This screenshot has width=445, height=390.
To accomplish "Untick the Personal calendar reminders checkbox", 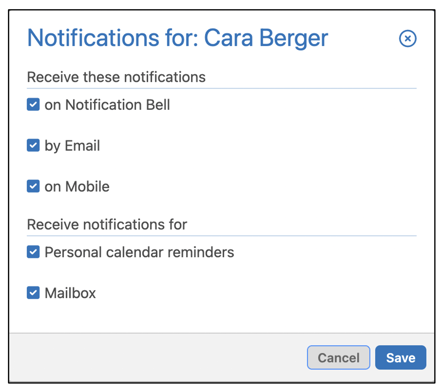I will pos(33,252).
